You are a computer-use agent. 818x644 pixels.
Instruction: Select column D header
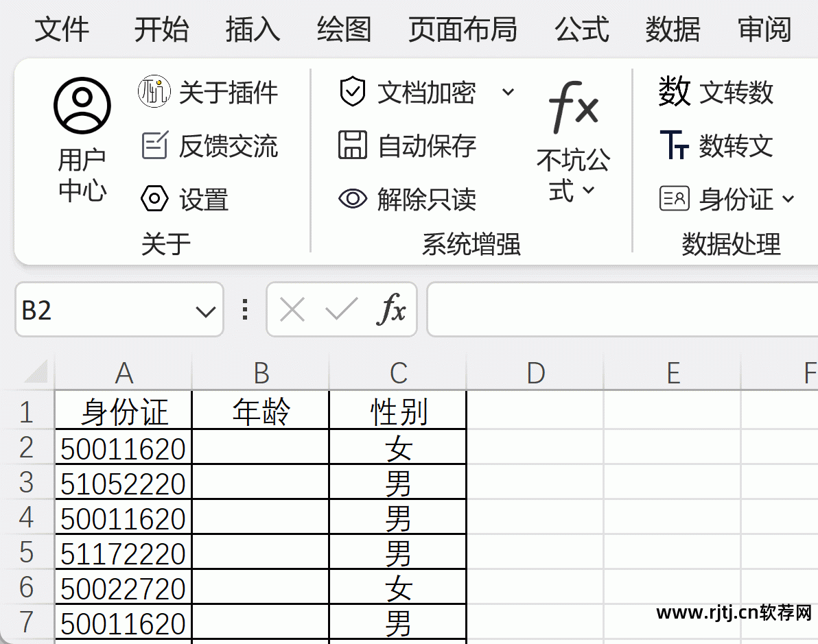tap(535, 372)
